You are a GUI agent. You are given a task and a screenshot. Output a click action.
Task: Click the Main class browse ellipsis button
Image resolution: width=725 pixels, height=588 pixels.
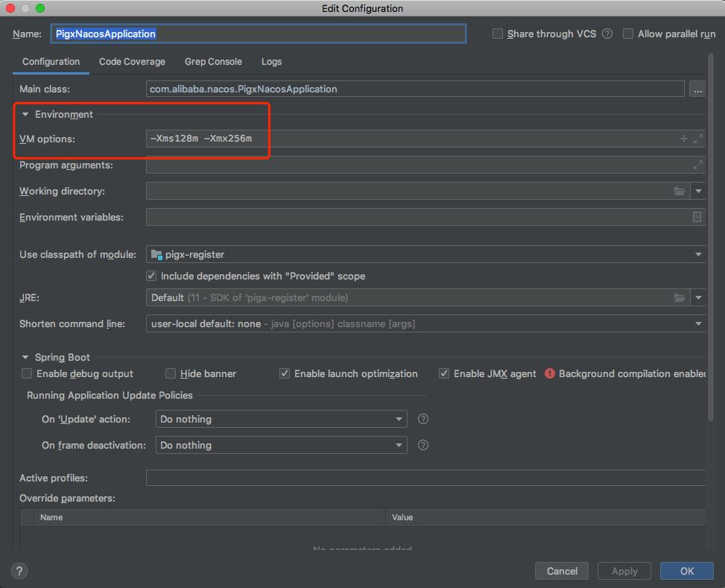(697, 89)
